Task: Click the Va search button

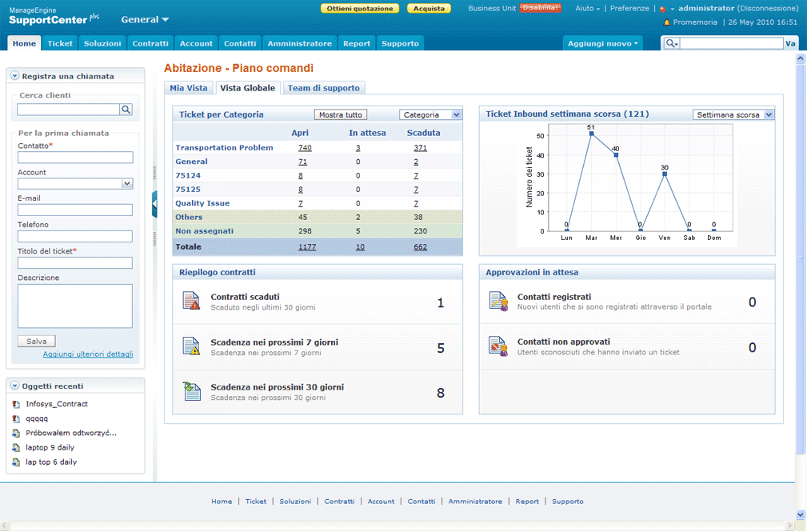Action: pos(790,43)
